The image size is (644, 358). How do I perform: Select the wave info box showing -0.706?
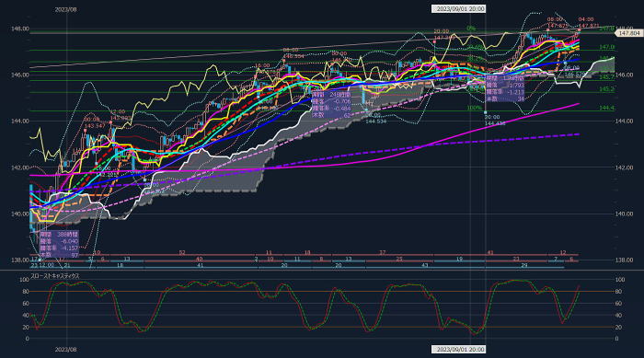pos(331,105)
